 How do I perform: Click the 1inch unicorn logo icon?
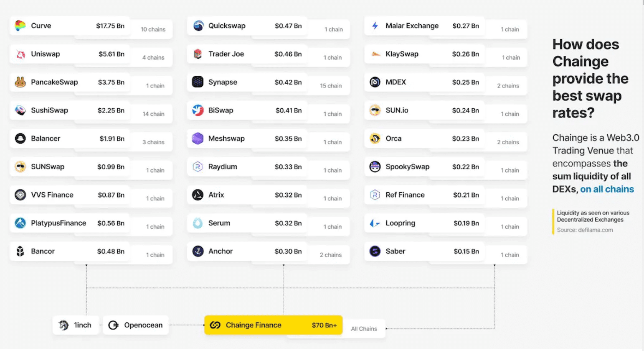point(64,325)
